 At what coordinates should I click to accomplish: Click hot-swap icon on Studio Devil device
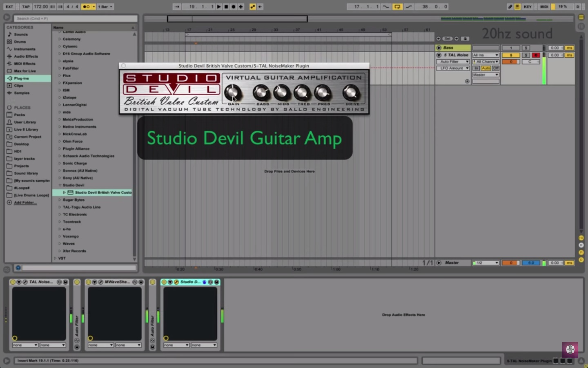tap(211, 282)
